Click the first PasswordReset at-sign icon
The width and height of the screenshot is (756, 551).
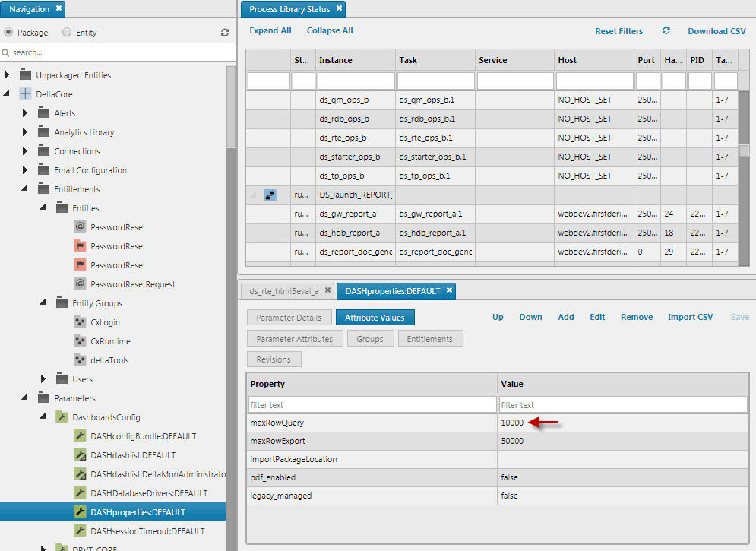80,226
